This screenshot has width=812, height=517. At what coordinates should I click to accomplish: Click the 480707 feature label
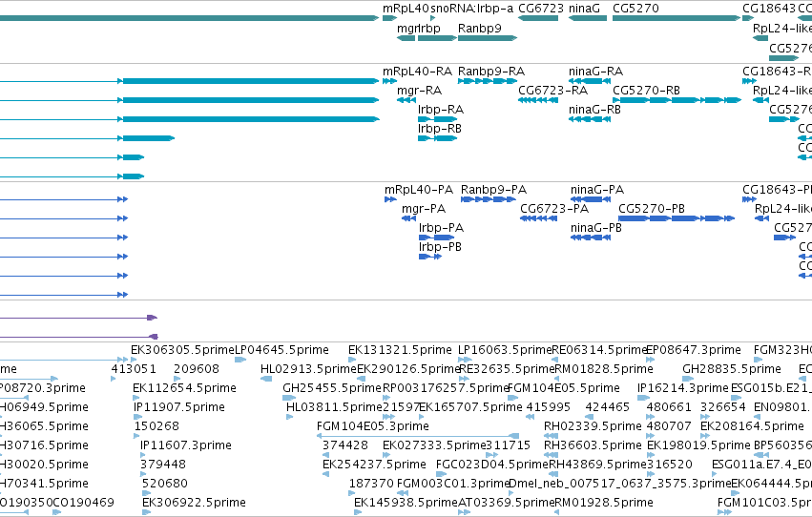click(x=669, y=426)
